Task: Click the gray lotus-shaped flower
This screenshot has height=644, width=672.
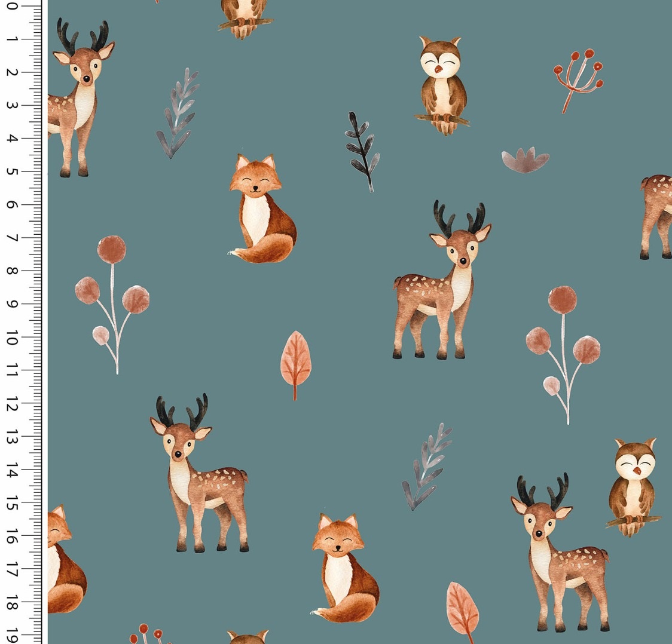Action: click(525, 160)
